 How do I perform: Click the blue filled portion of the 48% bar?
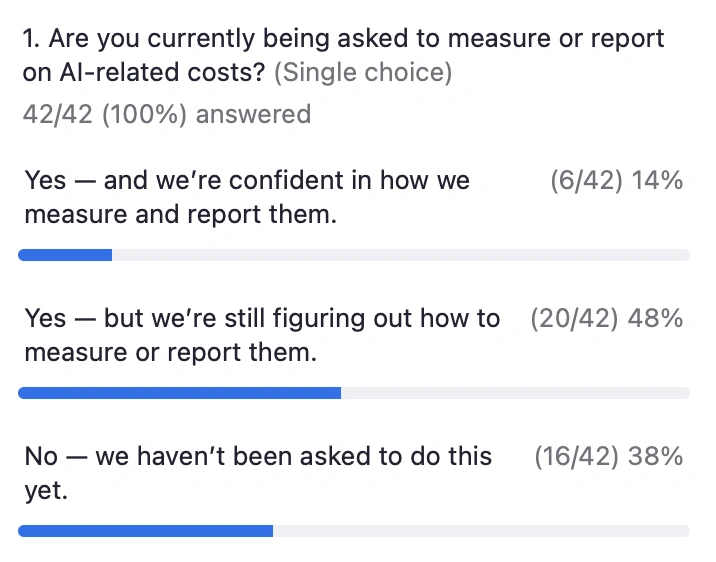point(180,393)
